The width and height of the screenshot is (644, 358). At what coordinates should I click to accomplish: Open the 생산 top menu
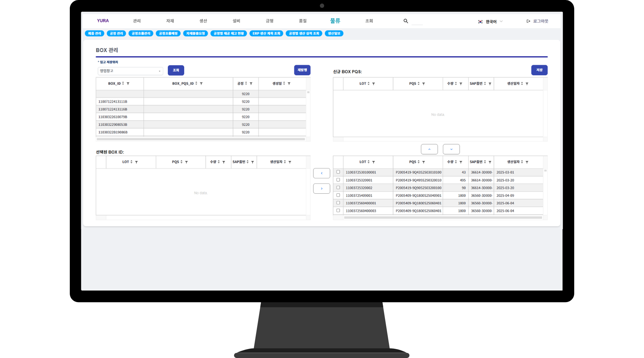pyautogui.click(x=203, y=21)
